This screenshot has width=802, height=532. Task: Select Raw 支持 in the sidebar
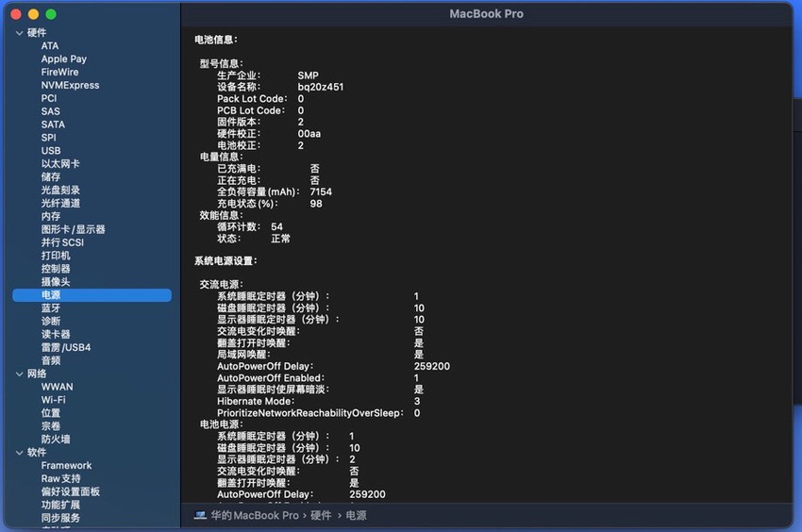point(61,479)
